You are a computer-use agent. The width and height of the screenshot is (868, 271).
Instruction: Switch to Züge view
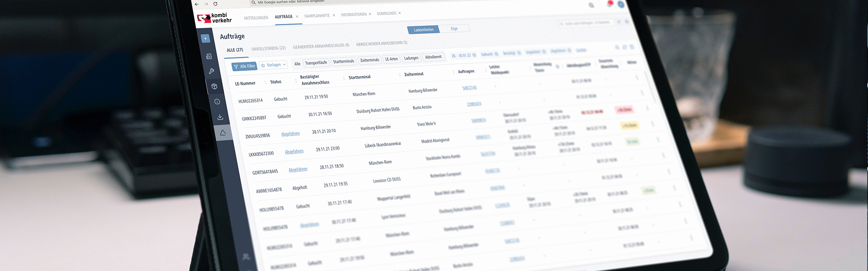(x=454, y=28)
